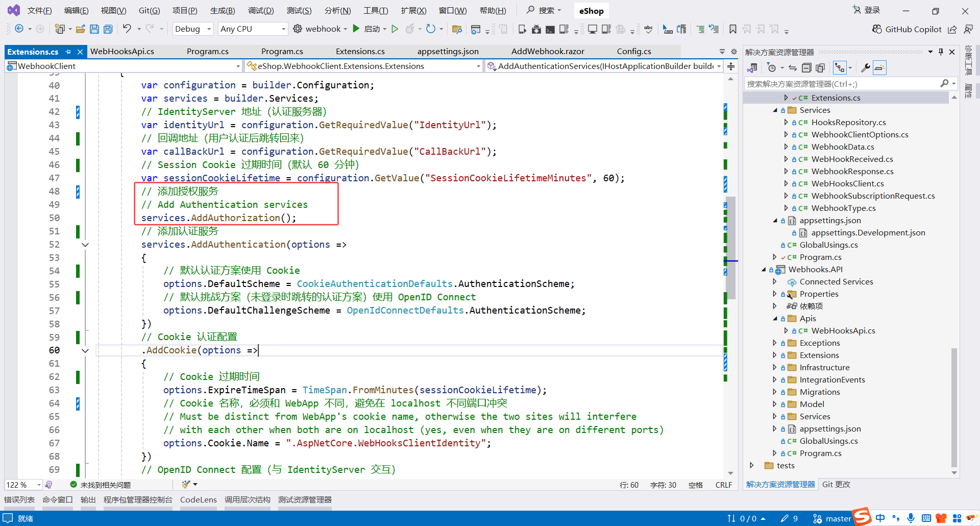Save the current file with the disk icon
Viewport: 980px width, 526px height.
click(94, 29)
